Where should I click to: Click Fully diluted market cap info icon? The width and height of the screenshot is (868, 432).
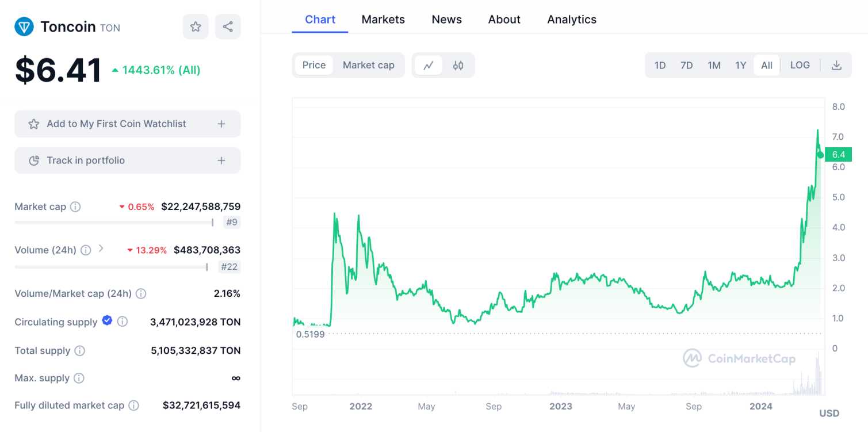[x=133, y=406]
